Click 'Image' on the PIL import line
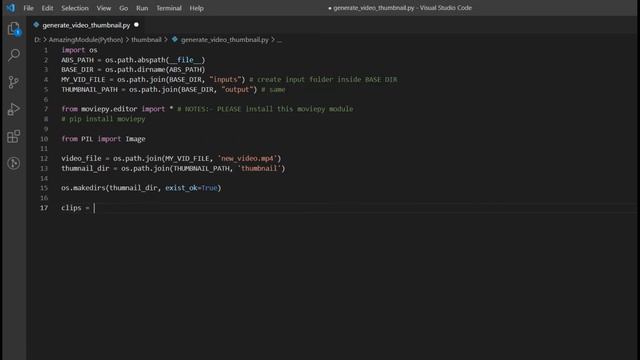The image size is (640, 360). [x=136, y=139]
